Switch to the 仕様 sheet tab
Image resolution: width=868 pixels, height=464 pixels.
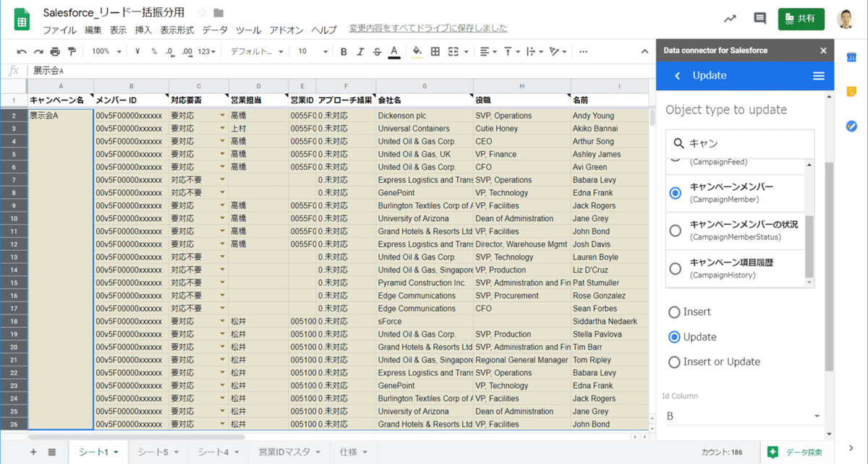tap(354, 452)
